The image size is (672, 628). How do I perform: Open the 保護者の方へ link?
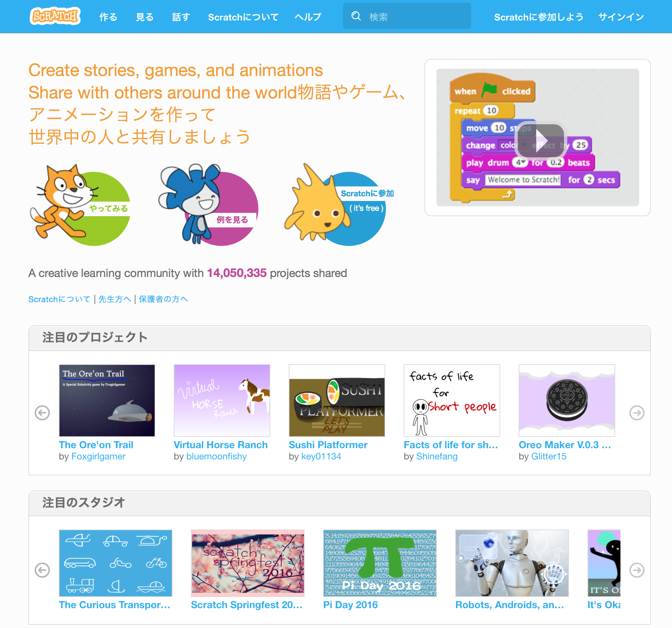coord(163,299)
